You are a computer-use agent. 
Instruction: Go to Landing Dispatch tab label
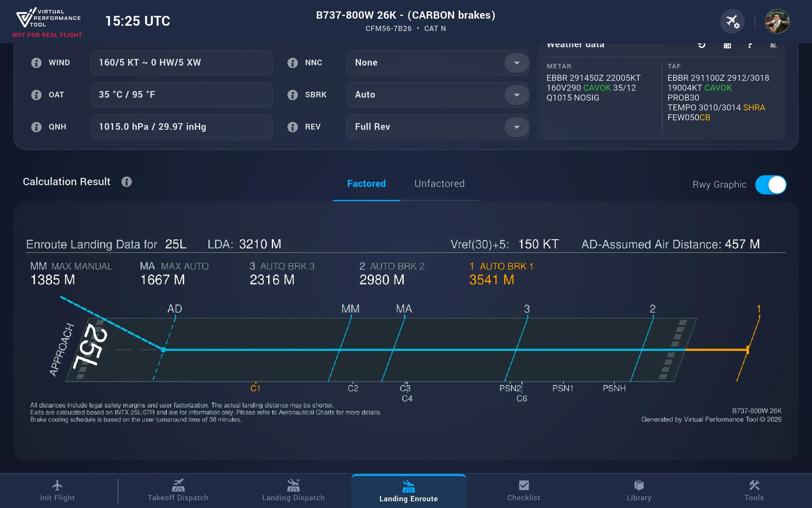point(293,498)
